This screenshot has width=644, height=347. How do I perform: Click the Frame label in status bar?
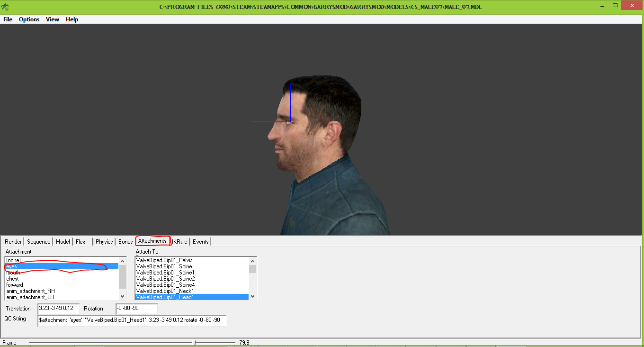click(x=9, y=342)
